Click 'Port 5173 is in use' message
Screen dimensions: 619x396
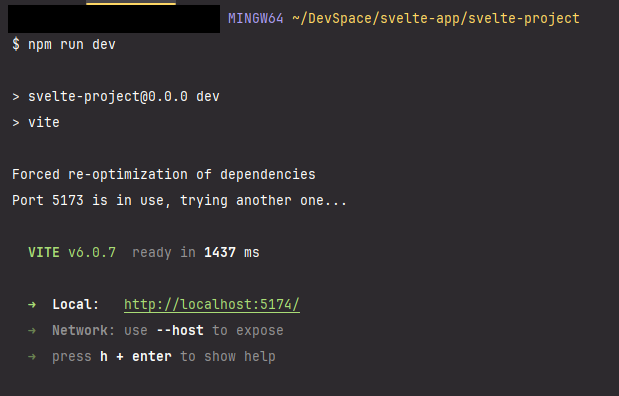(x=91, y=200)
